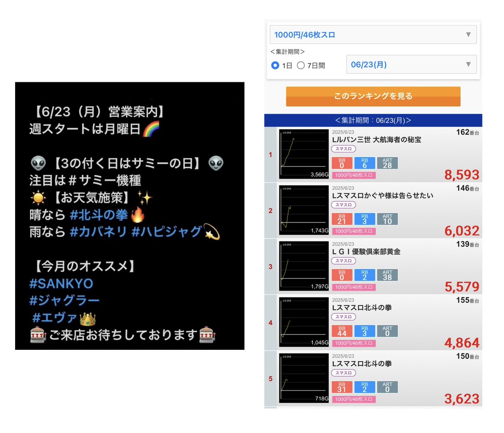Click スマスロ tag on 155番台 row

pos(344,317)
